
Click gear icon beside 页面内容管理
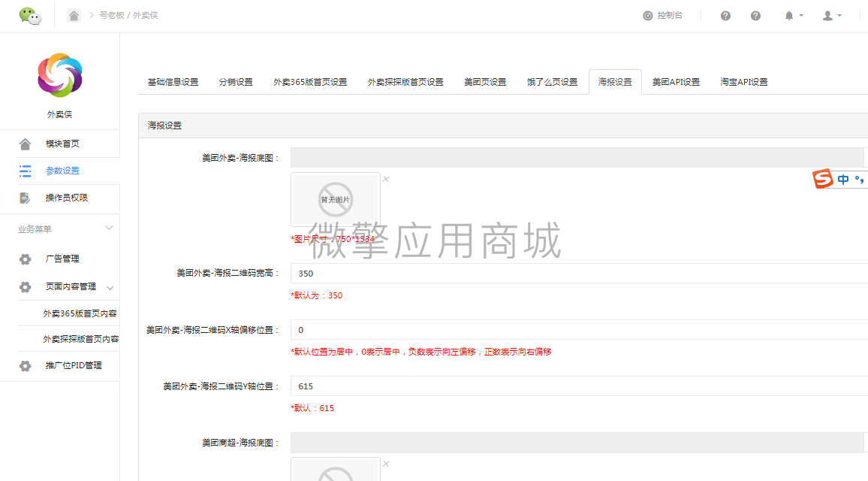pyautogui.click(x=25, y=286)
